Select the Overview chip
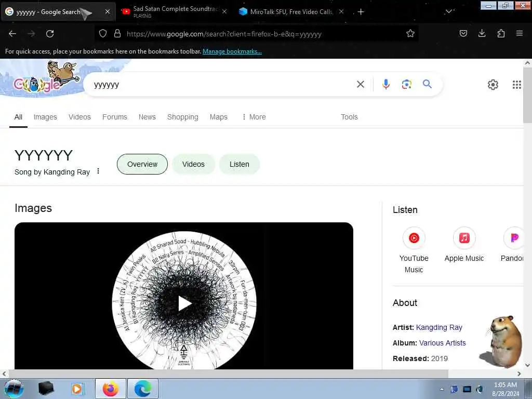 point(142,164)
